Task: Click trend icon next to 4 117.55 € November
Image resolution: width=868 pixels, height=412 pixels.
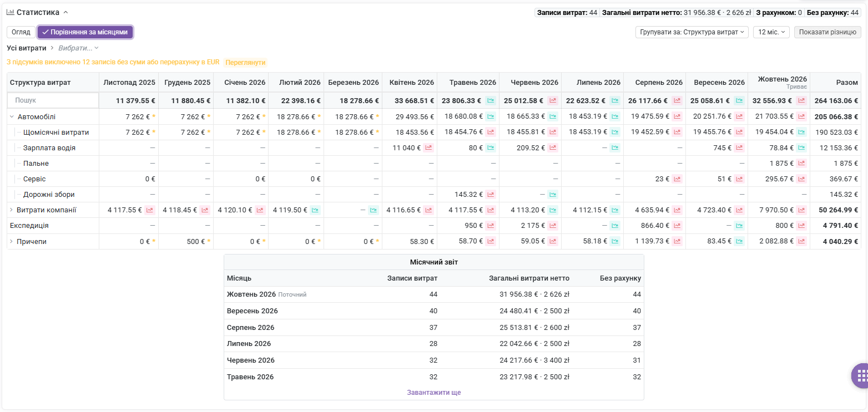Action: tap(150, 210)
